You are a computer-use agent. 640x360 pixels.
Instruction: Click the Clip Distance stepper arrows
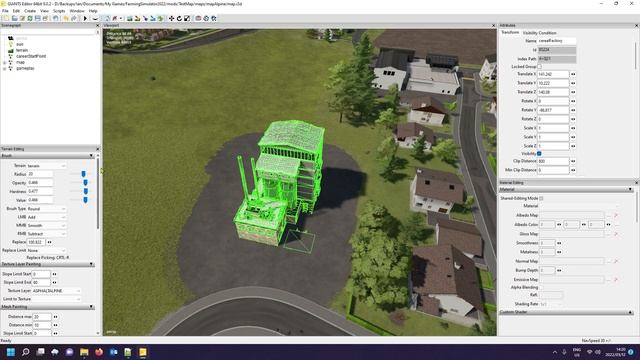coord(573,161)
